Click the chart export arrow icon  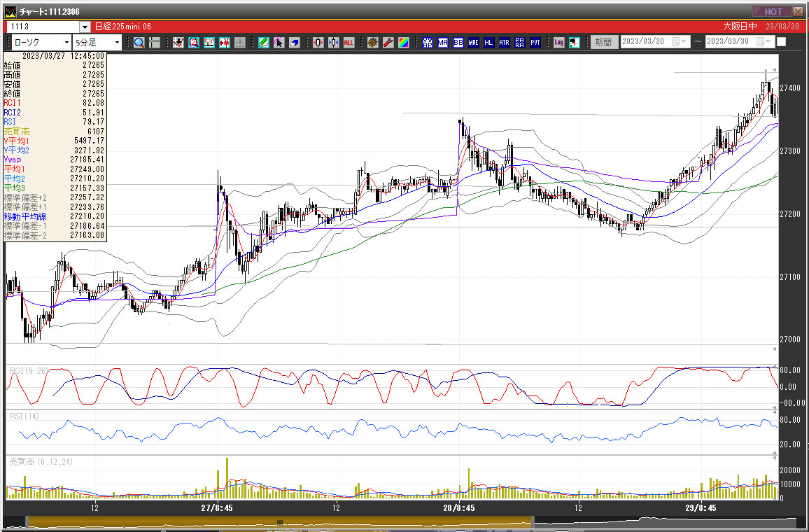point(575,42)
